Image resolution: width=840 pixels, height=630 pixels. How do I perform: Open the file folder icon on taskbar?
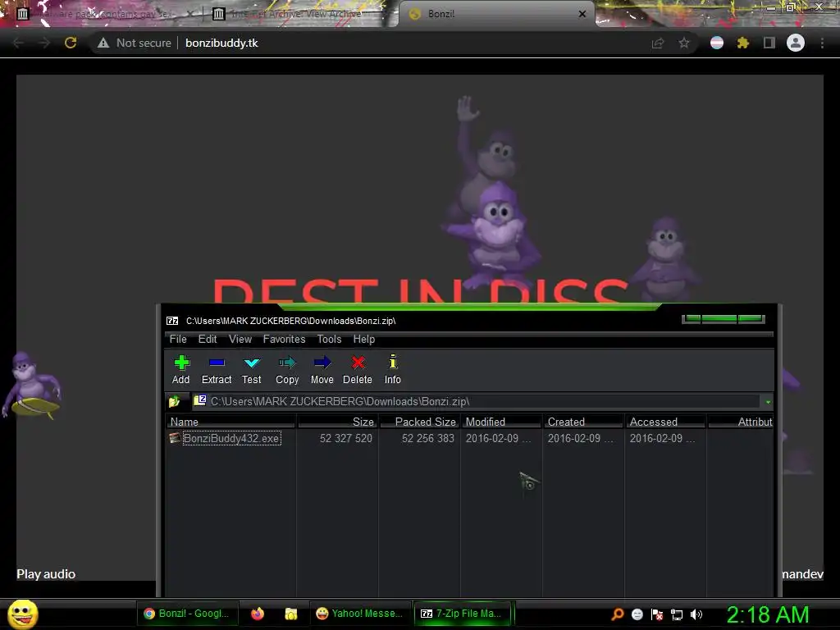click(291, 614)
